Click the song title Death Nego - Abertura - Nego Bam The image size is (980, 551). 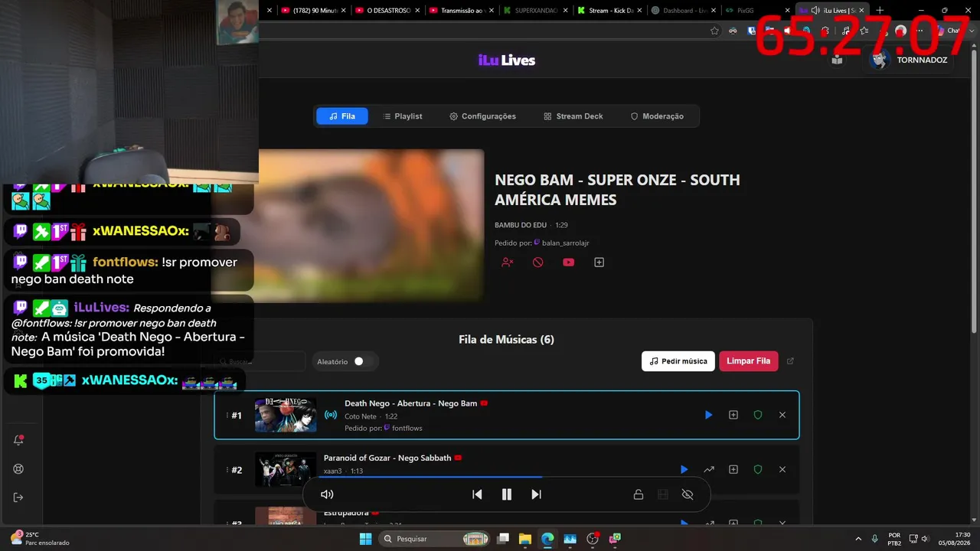point(410,403)
